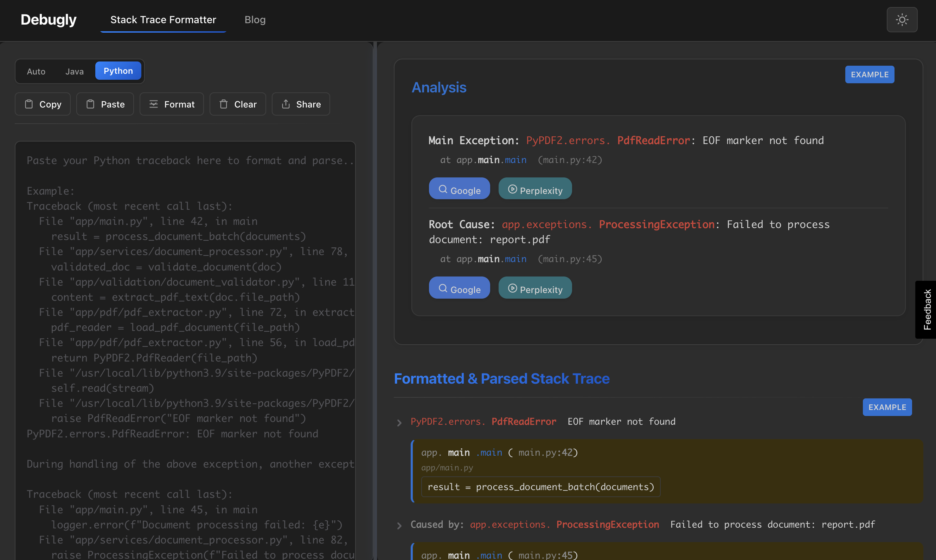Select the Auto language mode
Screen dimensions: 936x560
(x=36, y=71)
